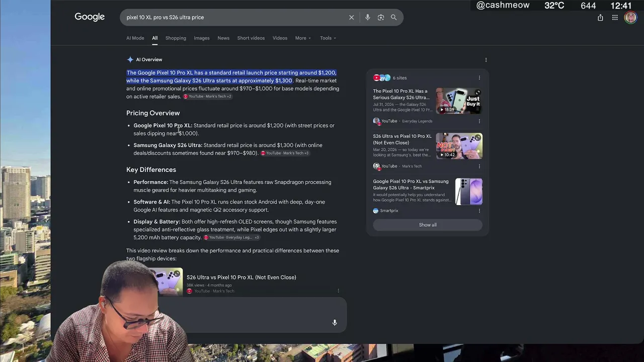The width and height of the screenshot is (644, 362).
Task: Click the bold 'Performance:' label
Action: coord(151,182)
